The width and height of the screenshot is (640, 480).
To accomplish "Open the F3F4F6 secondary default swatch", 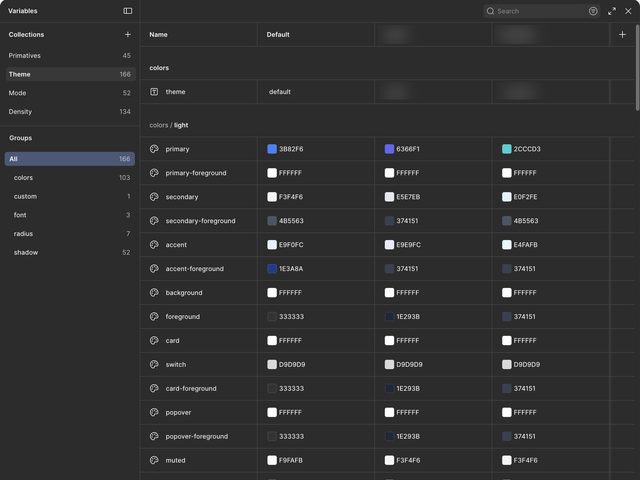I will (x=272, y=197).
